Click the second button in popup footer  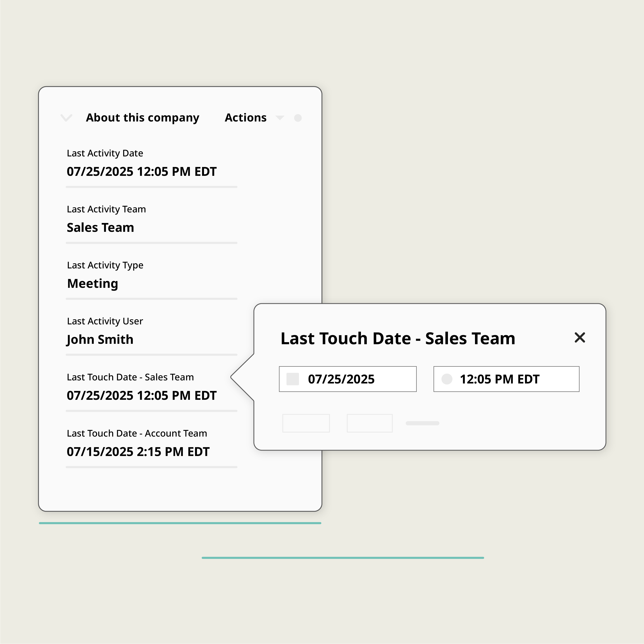(369, 423)
